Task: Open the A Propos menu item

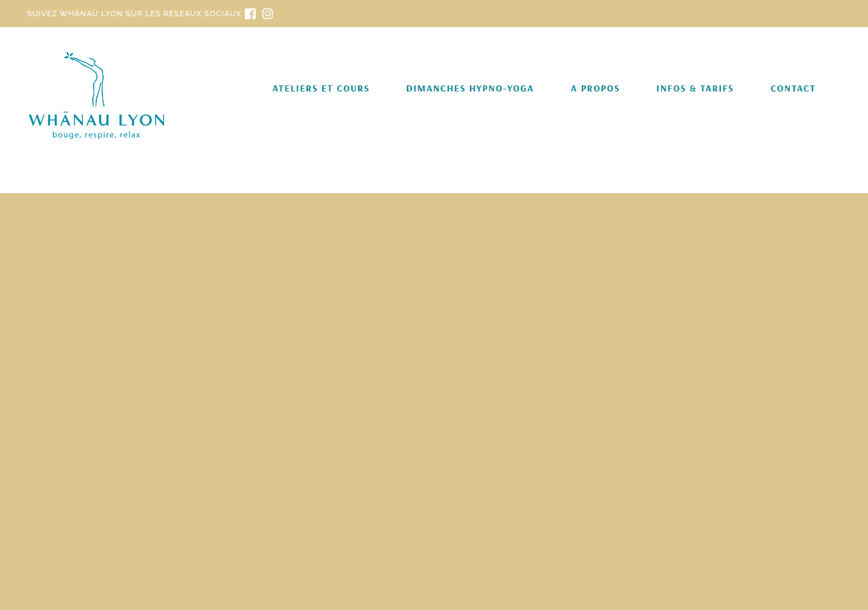Action: (x=595, y=89)
